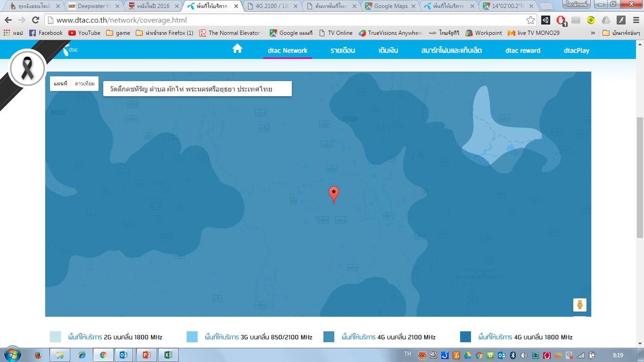Open the apps shortcut in bookmarks bar
Viewport: 644px width, 362px height.
[13, 33]
